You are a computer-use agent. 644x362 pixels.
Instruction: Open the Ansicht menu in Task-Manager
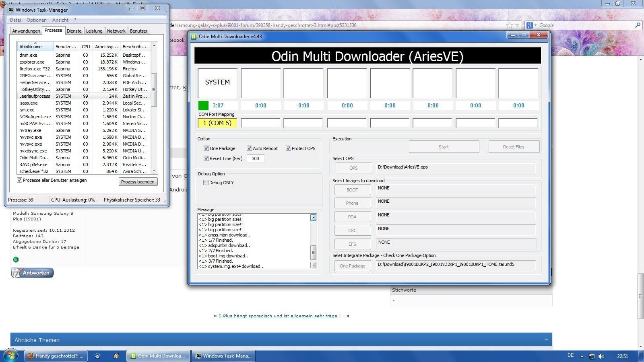pos(60,20)
